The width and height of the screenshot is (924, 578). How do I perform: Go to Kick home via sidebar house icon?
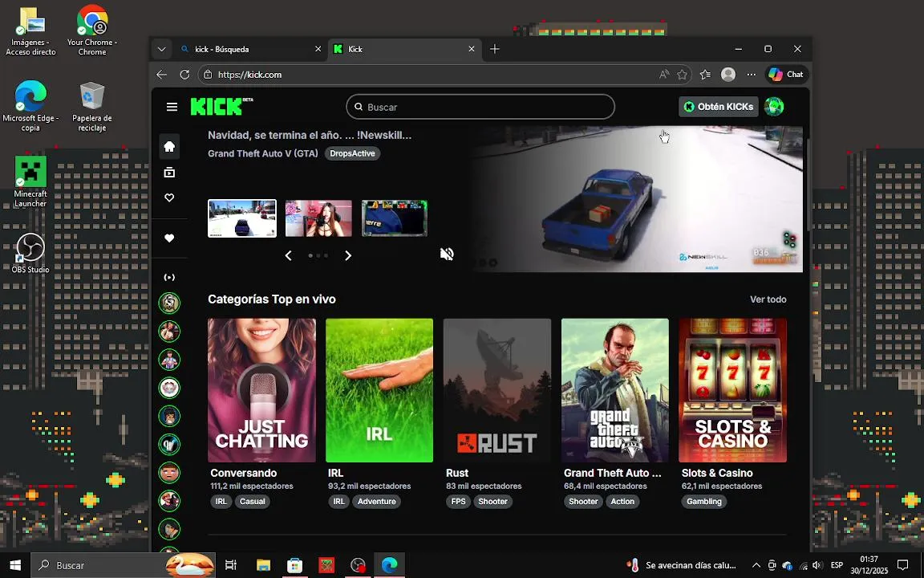tap(169, 146)
